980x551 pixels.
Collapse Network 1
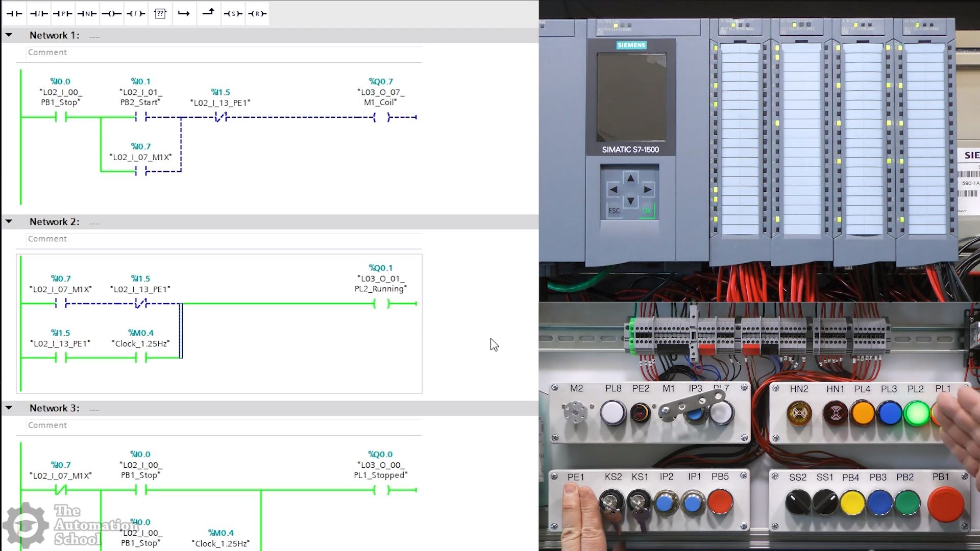[x=9, y=35]
